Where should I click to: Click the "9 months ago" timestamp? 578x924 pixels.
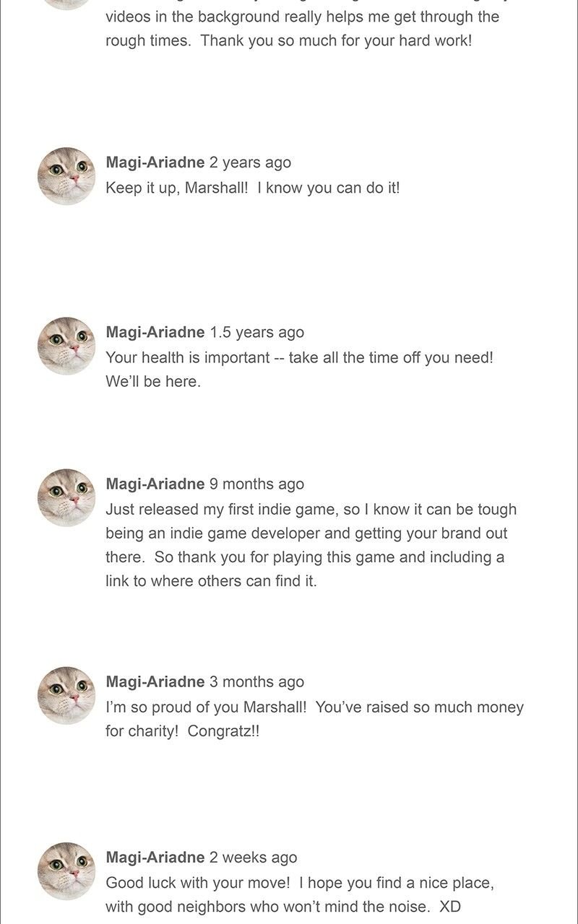click(x=257, y=484)
